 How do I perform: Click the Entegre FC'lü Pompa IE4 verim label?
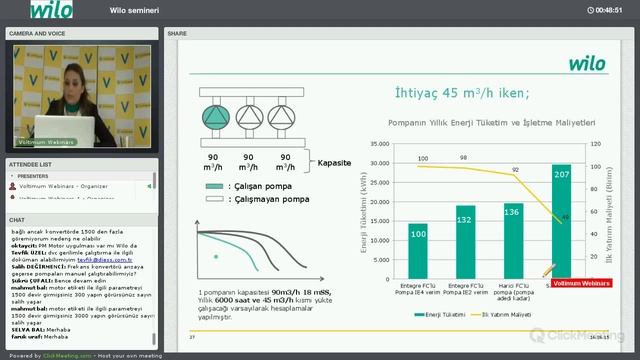[418, 289]
